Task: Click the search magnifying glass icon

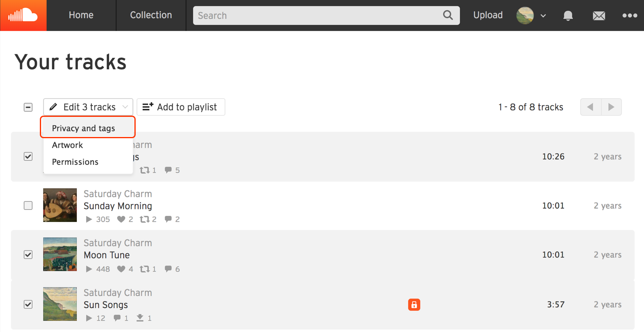Action: (x=448, y=15)
